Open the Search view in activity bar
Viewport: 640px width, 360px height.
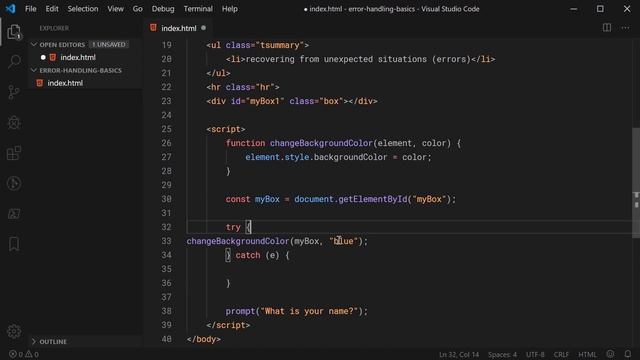(14, 62)
